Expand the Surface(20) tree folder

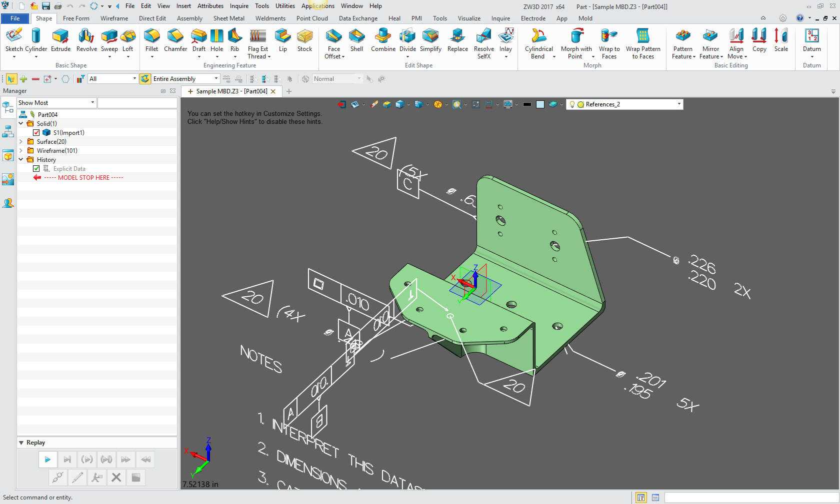(21, 141)
